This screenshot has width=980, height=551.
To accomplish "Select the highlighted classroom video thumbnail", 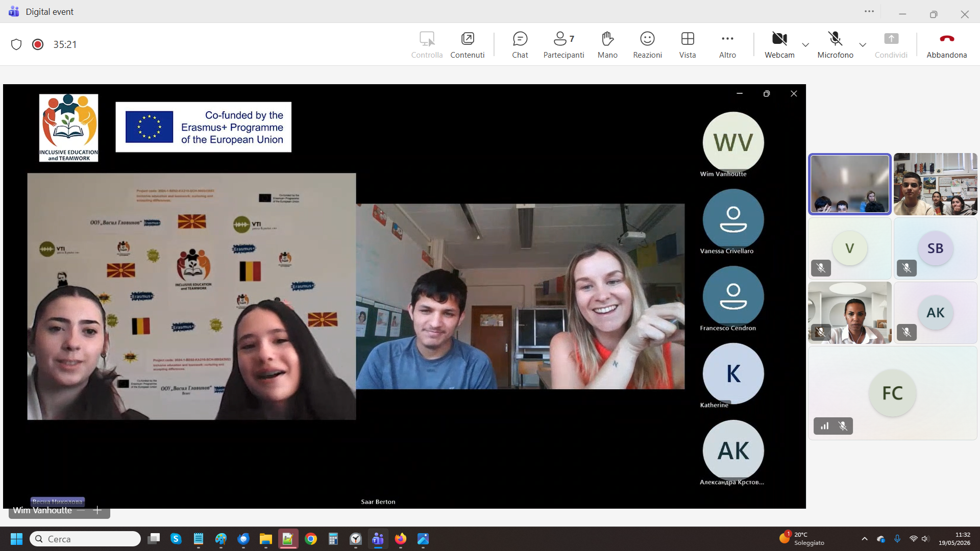I will (x=850, y=184).
